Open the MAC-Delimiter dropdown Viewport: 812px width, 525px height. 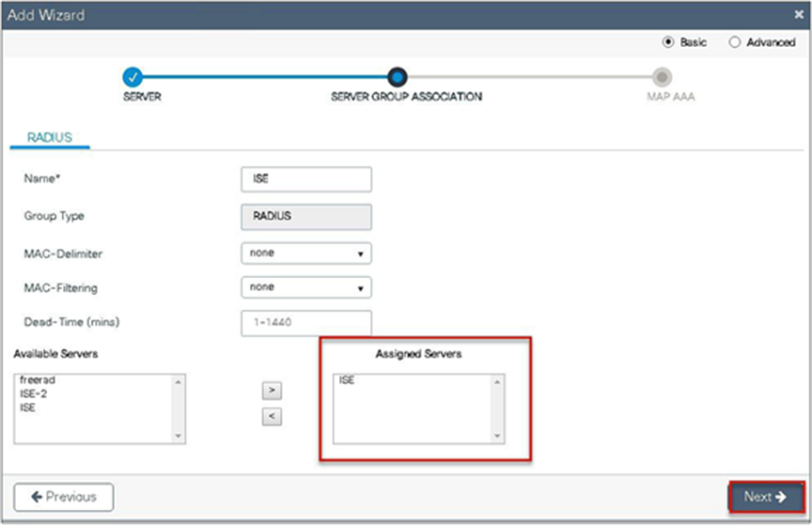click(x=306, y=254)
